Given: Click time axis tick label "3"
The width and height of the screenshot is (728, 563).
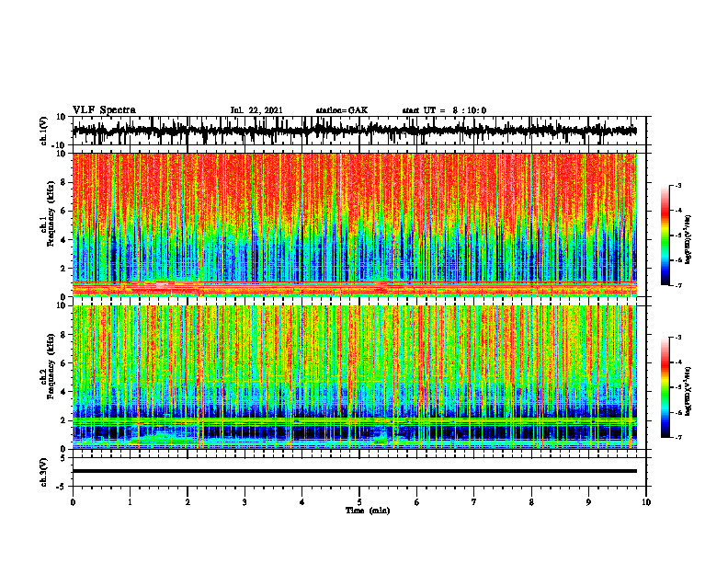Looking at the screenshot, I should coord(245,502).
